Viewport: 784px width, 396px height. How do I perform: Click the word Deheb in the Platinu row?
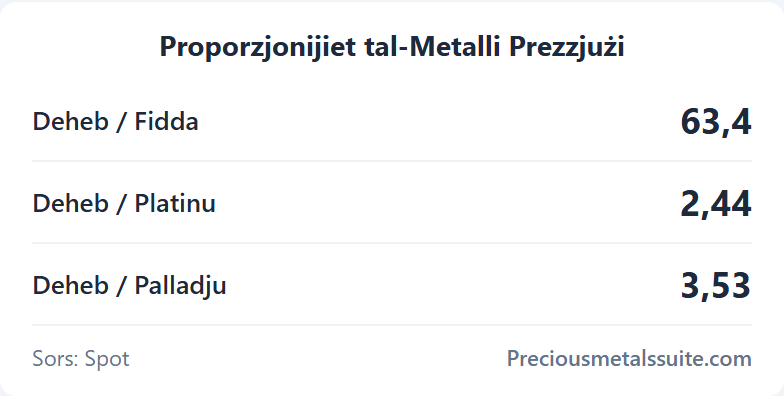pyautogui.click(x=70, y=204)
